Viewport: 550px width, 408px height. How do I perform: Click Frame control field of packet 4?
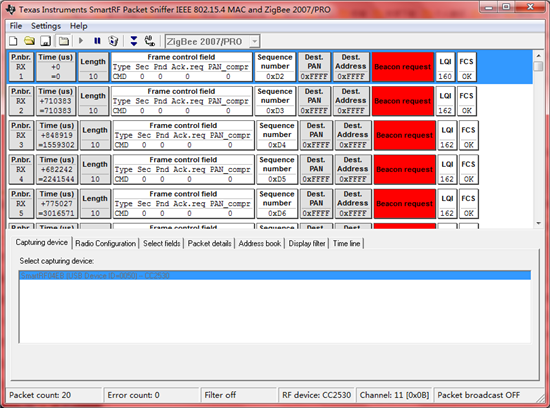[x=183, y=169]
